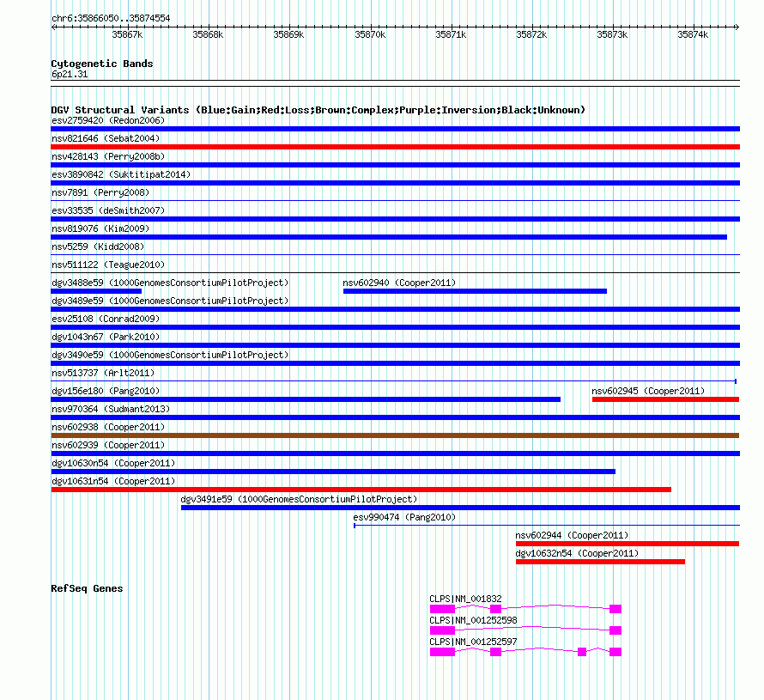Open the dgv10630n54 (Cooper2011) label

(113, 463)
